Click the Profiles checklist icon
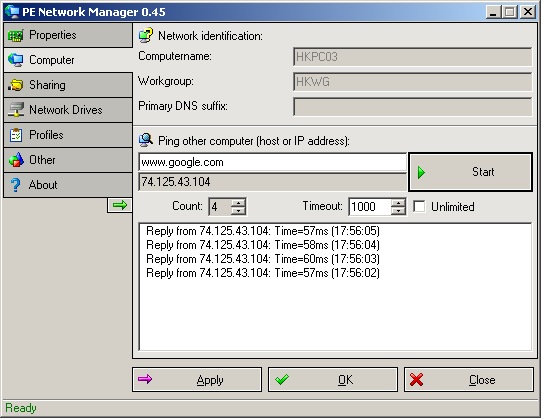 [16, 135]
